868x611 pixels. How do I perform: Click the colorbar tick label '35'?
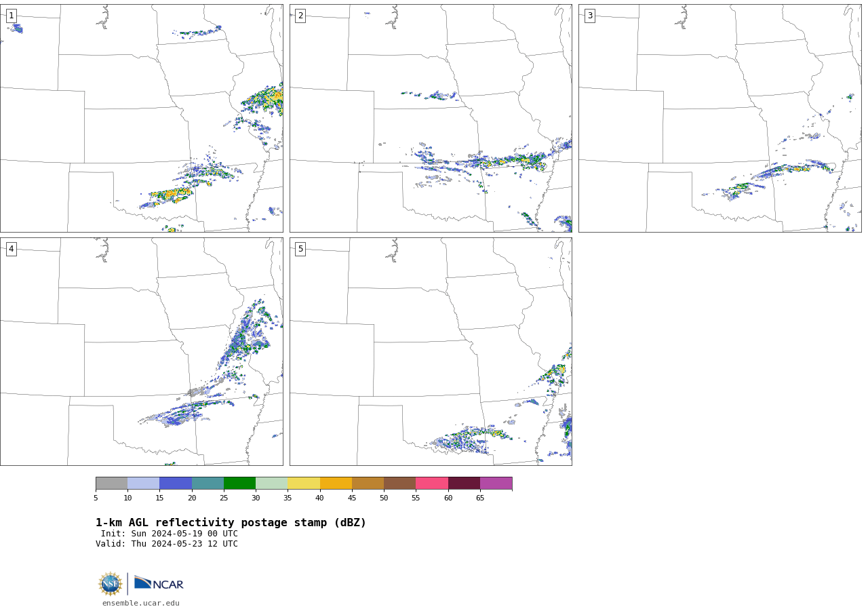pyautogui.click(x=288, y=498)
